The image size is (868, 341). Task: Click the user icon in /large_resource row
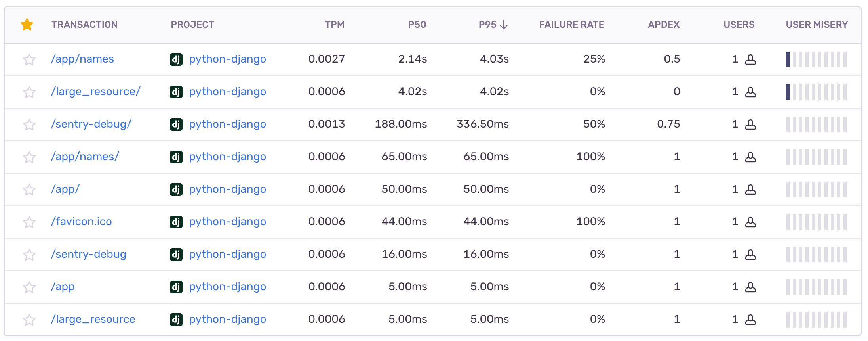click(750, 320)
